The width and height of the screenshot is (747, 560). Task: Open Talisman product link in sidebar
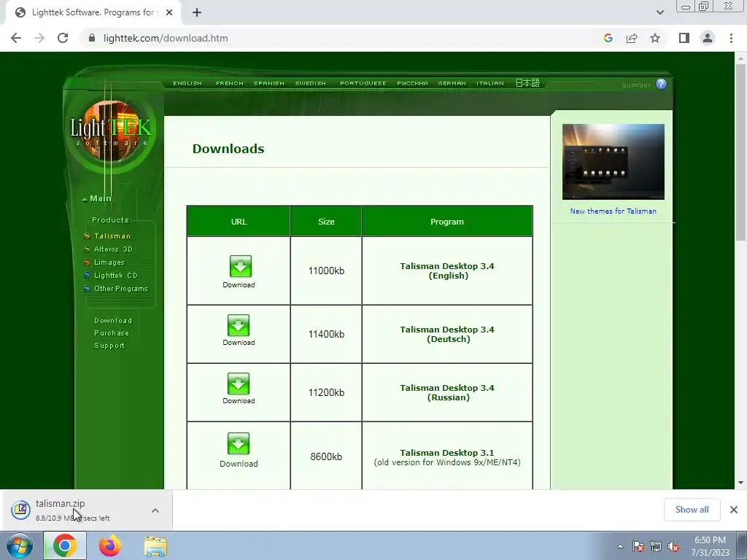tap(112, 236)
